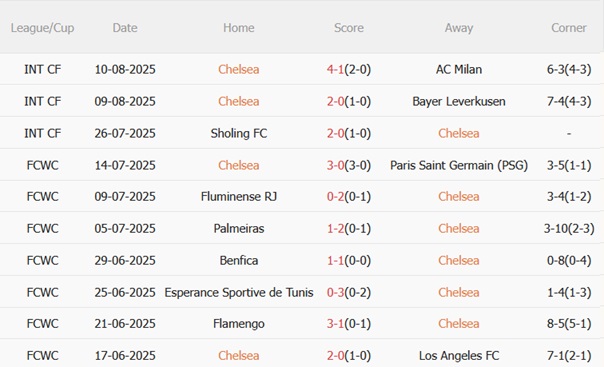Click the 4-1 score against AC Milan
Image resolution: width=604 pixels, height=367 pixels.
[335, 69]
